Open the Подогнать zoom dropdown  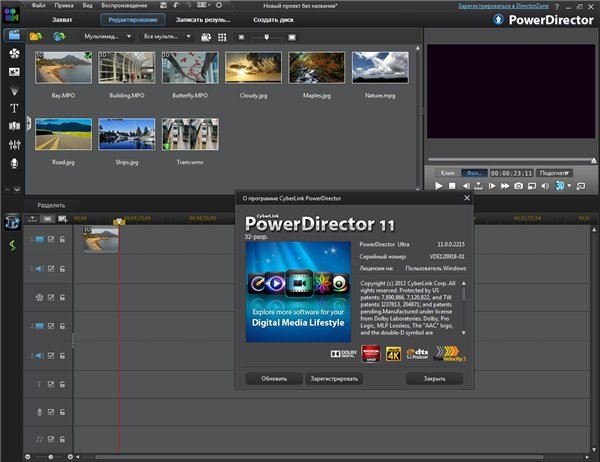554,173
